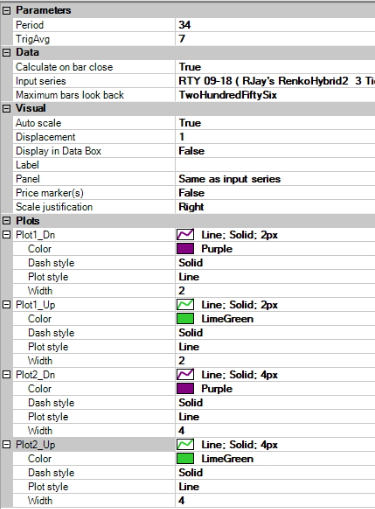Screen dimensions: 375x509
Task: Open the Panel Same as input series value
Action: click(275, 179)
